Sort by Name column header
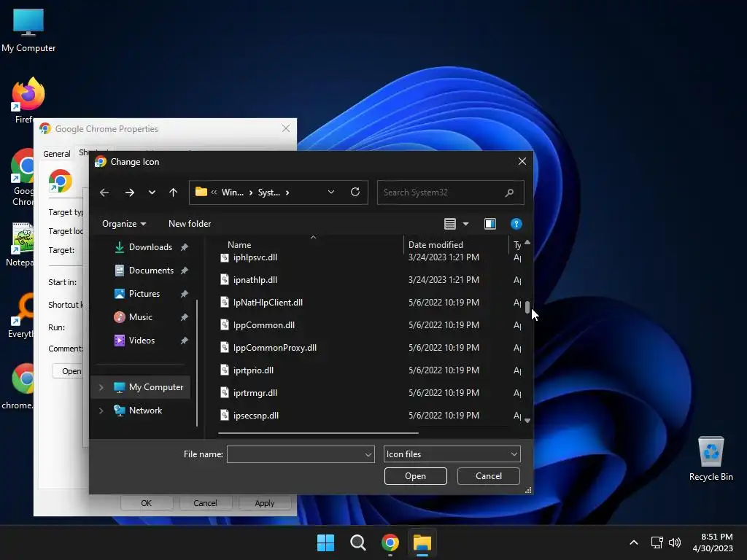The width and height of the screenshot is (747, 560). pyautogui.click(x=239, y=245)
